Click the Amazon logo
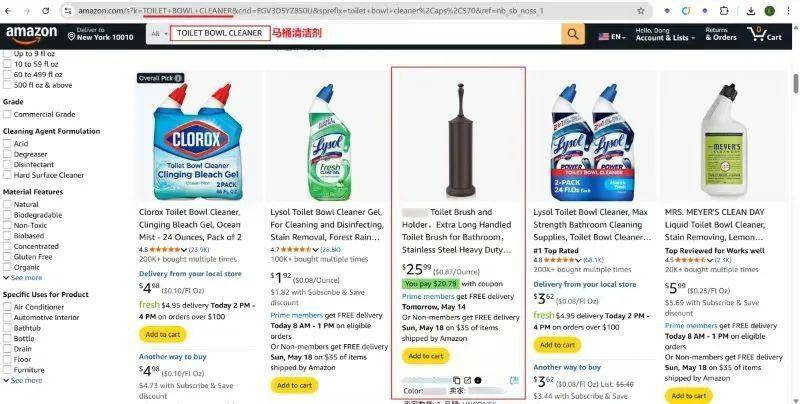This screenshot has width=800, height=404. (32, 35)
